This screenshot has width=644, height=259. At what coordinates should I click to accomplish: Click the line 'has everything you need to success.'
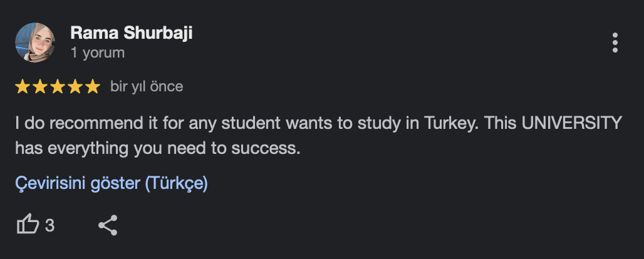coord(158,148)
